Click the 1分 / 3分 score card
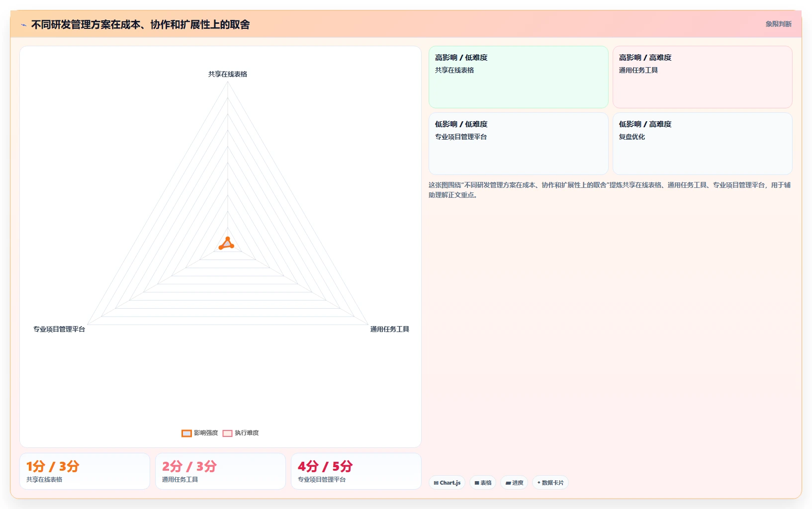 (x=85, y=471)
